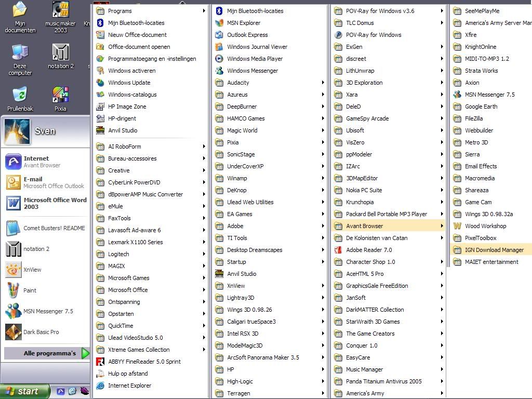Select IGN Download Manager entry
The height and width of the screenshot is (399, 532).
point(491,250)
